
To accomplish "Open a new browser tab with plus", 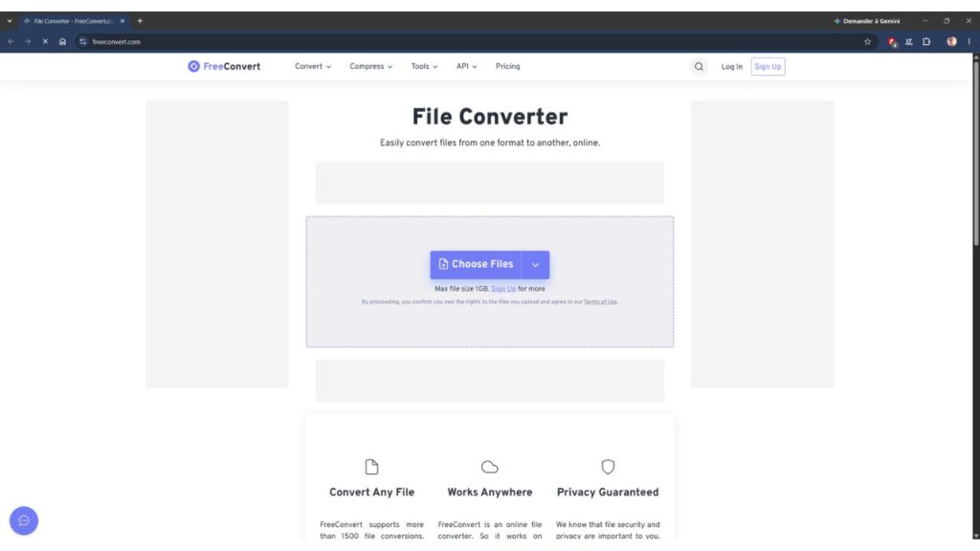I will tap(140, 21).
